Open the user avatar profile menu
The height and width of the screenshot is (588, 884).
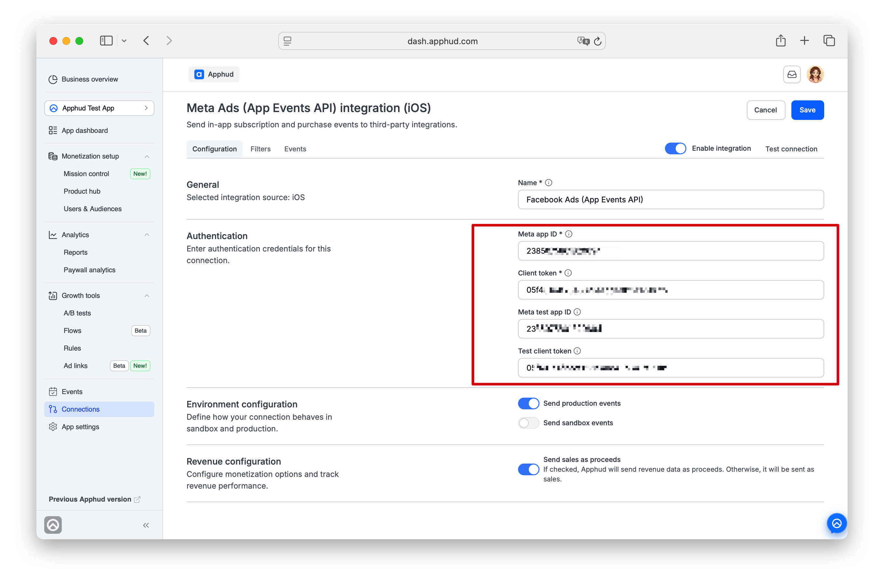tap(815, 74)
